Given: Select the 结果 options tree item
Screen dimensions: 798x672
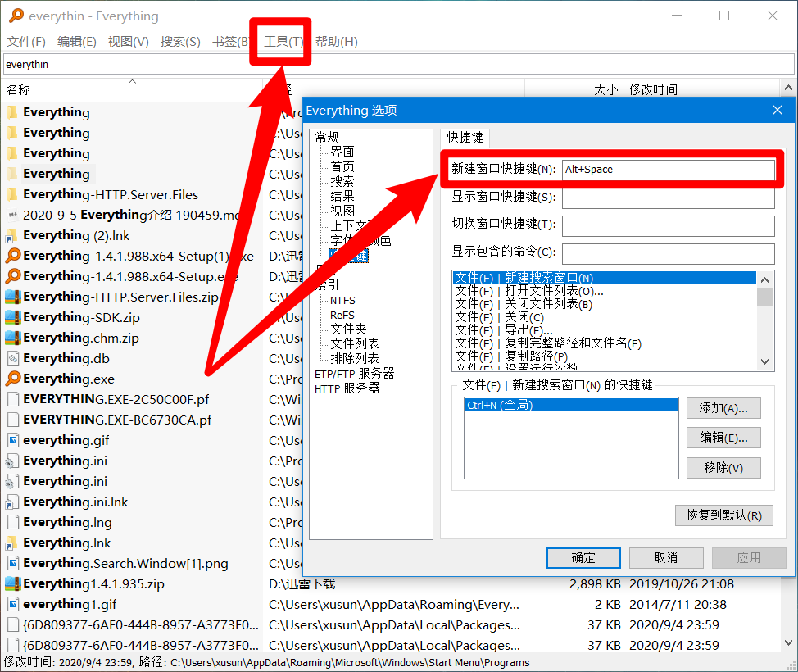Looking at the screenshot, I should click(342, 196).
